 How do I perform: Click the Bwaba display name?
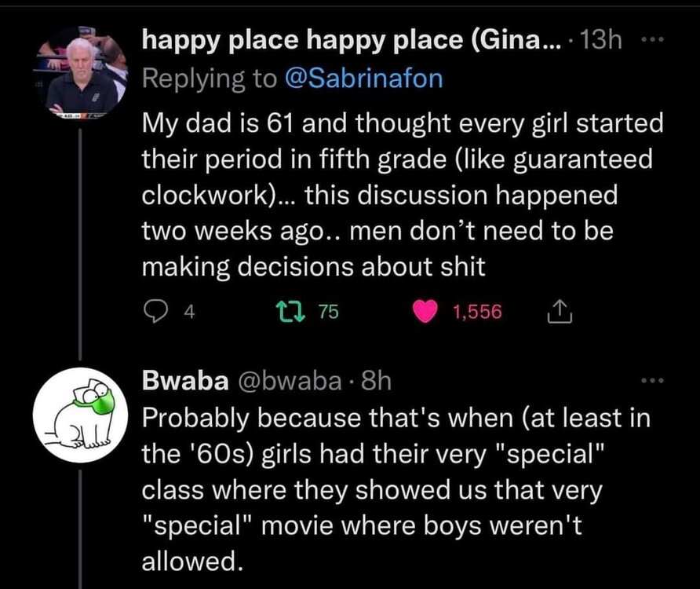(x=179, y=381)
